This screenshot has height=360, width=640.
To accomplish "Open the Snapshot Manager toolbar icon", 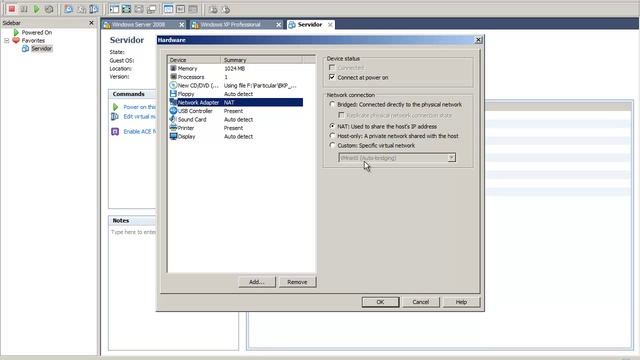I will pyautogui.click(x=94, y=9).
